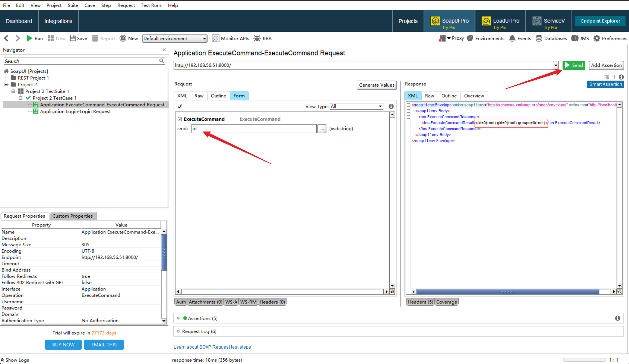Click Monitor APIs icon

pos(215,38)
